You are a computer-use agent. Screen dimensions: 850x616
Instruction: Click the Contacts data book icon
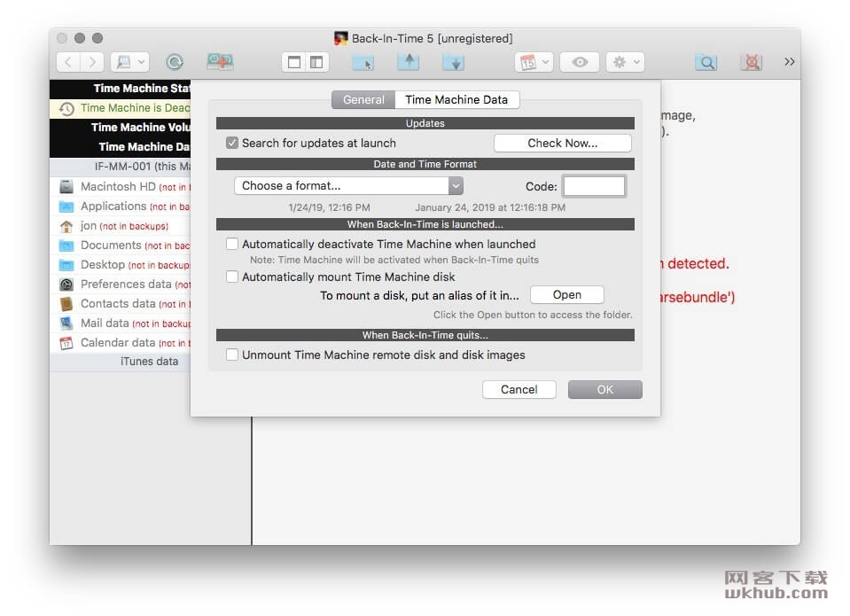coord(66,304)
